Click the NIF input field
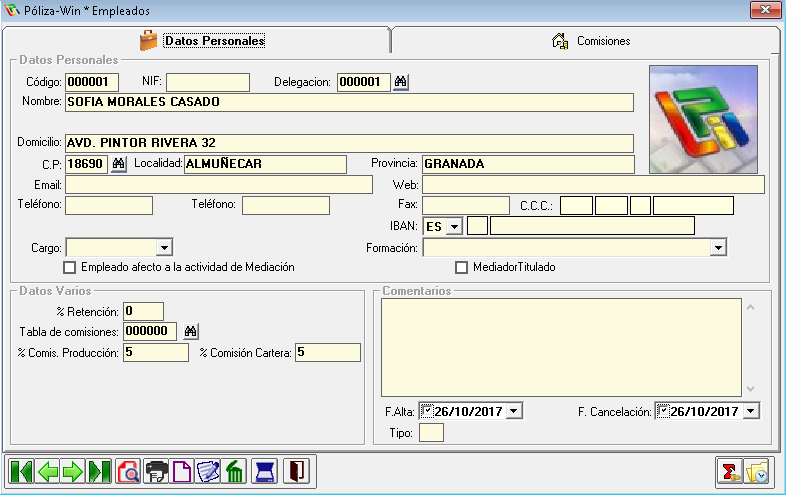Viewport: 786px width, 495px height. coord(208,82)
